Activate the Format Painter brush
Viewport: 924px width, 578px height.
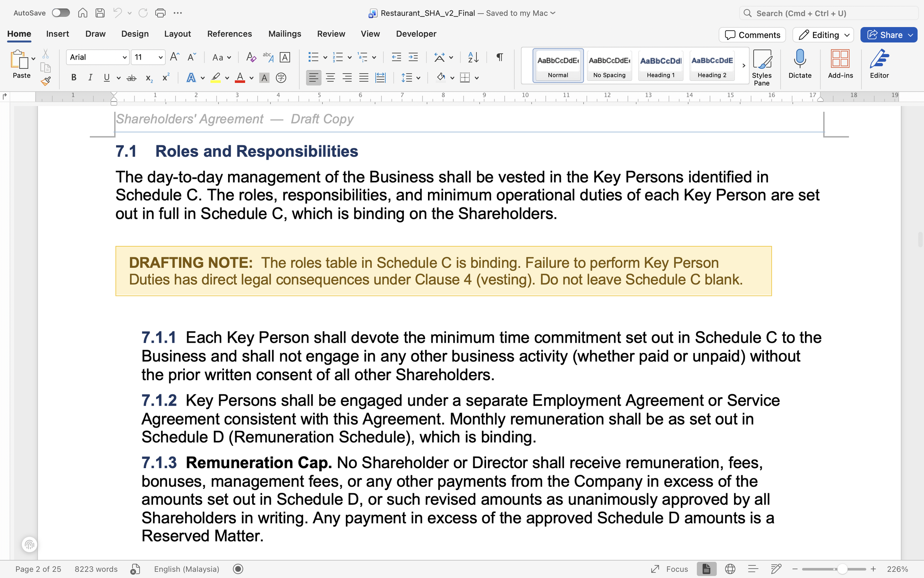click(x=45, y=81)
